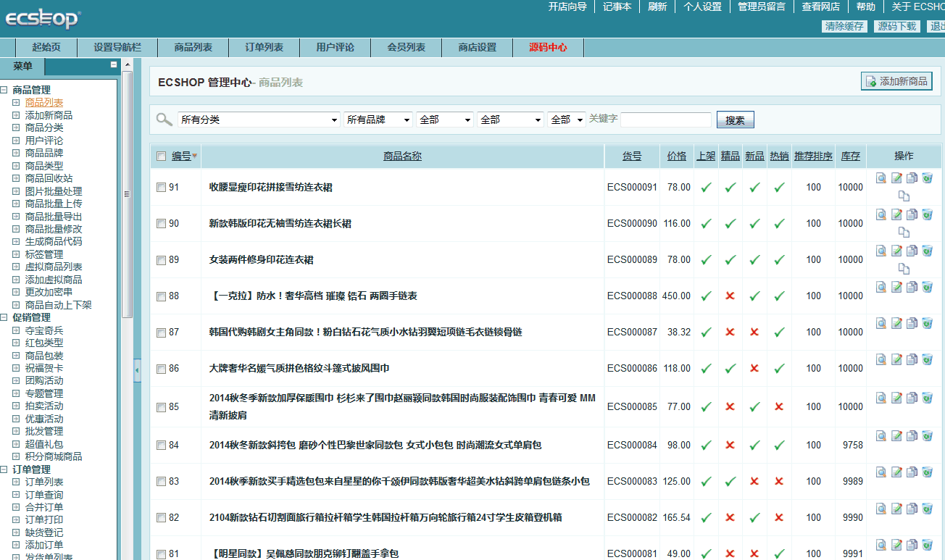Open the preview icon for product 84
945x560 pixels.
click(x=881, y=436)
